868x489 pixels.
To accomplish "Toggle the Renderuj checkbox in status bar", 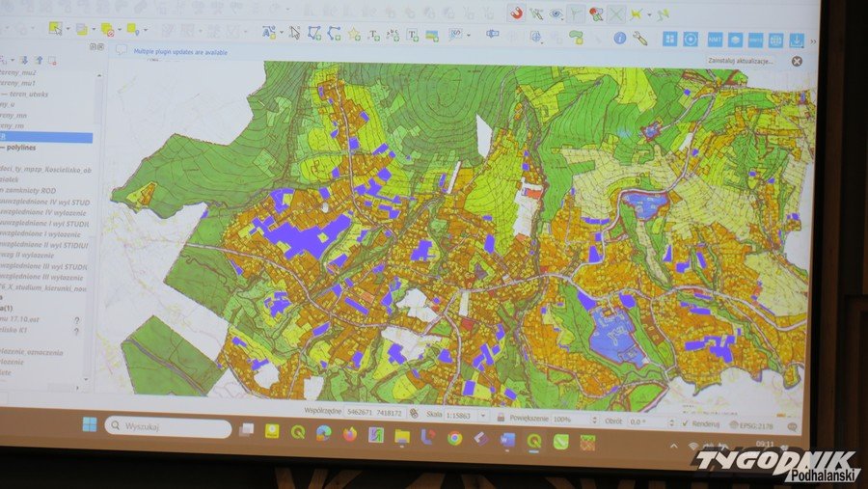I will click(686, 423).
